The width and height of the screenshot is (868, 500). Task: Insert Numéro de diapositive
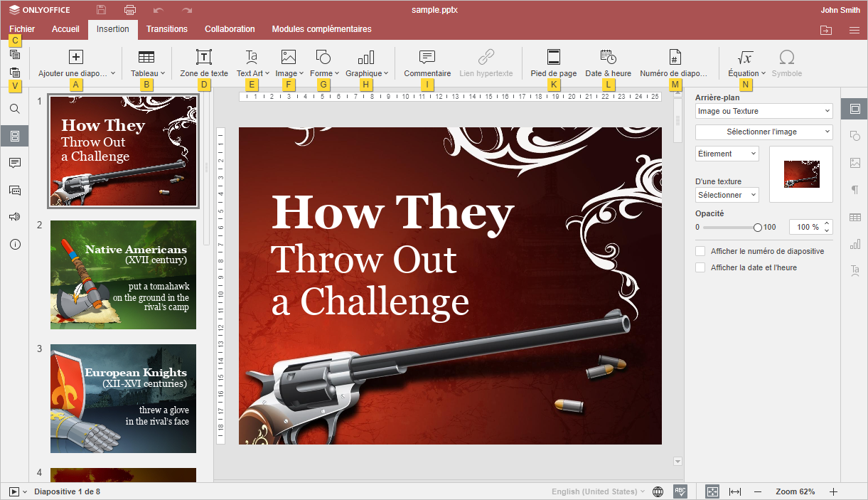675,58
